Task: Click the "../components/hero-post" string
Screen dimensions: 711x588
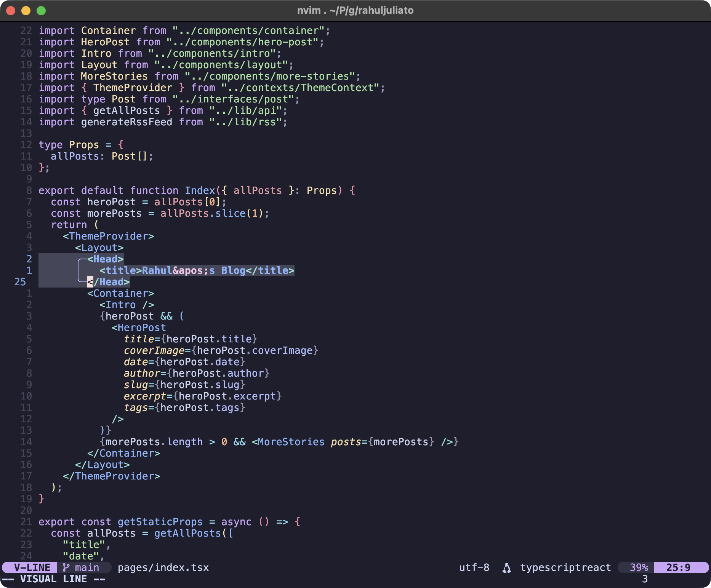Action: click(242, 42)
